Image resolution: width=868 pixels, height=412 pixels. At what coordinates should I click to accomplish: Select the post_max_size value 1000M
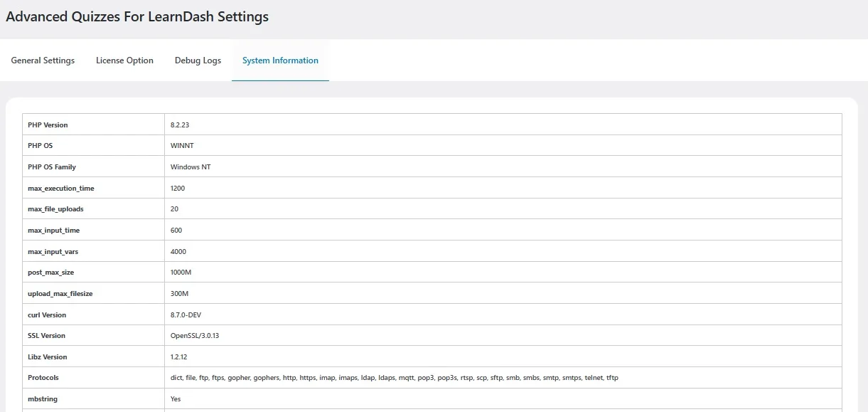point(180,272)
